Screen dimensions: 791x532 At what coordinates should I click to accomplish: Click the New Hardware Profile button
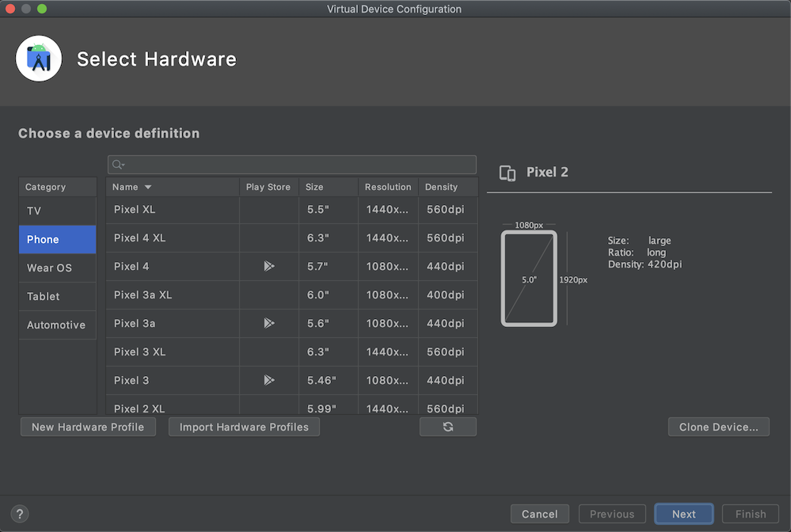point(88,427)
